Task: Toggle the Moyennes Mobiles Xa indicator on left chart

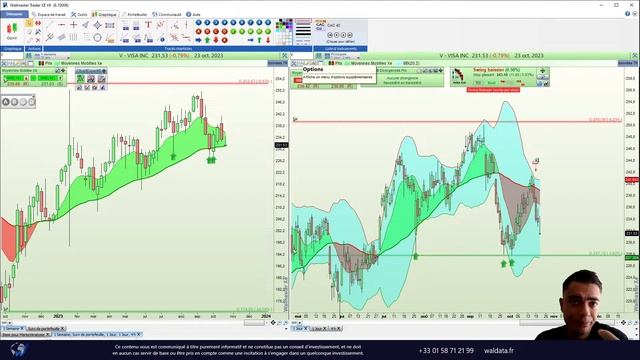Action: coord(78,63)
